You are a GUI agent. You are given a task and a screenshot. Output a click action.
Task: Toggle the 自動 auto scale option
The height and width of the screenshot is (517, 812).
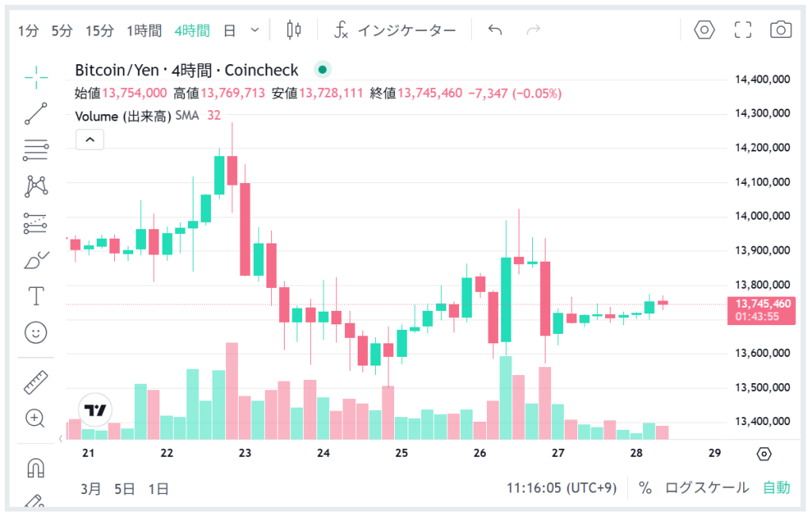pyautogui.click(x=776, y=488)
